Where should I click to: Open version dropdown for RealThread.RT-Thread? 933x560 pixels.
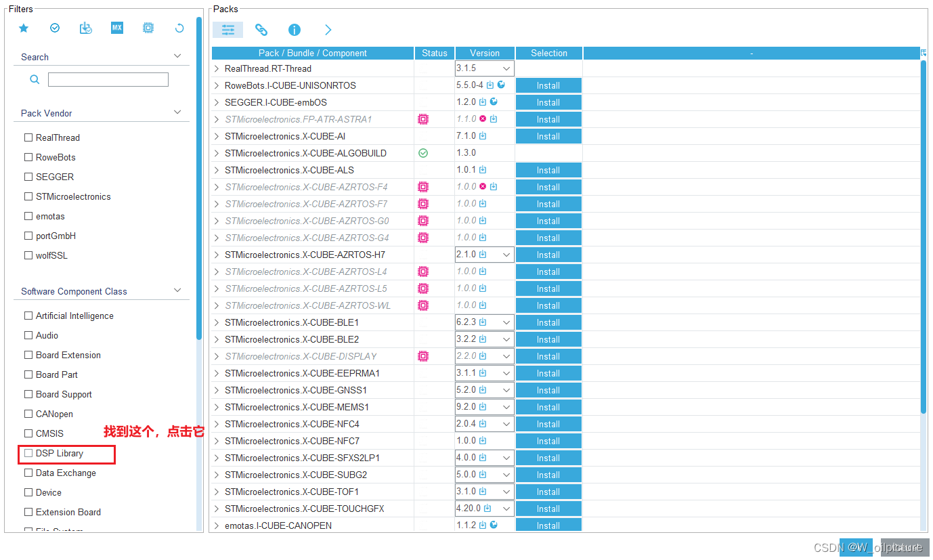point(506,68)
